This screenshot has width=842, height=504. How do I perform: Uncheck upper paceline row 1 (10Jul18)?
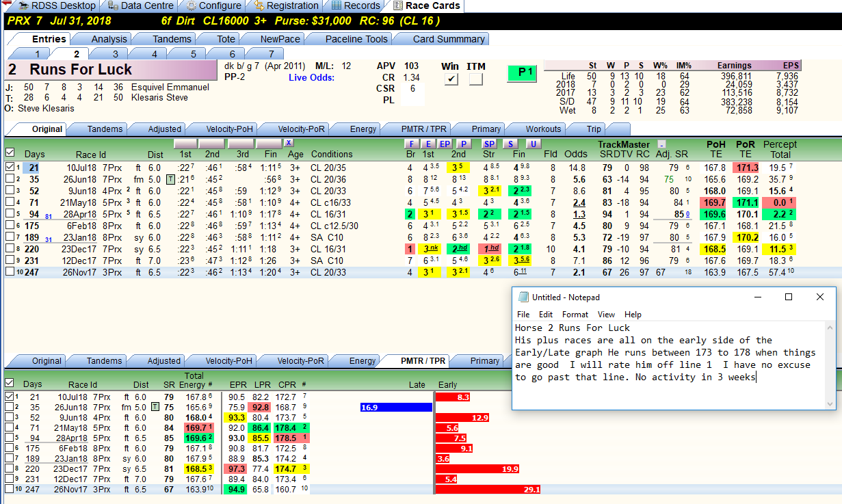(x=10, y=168)
